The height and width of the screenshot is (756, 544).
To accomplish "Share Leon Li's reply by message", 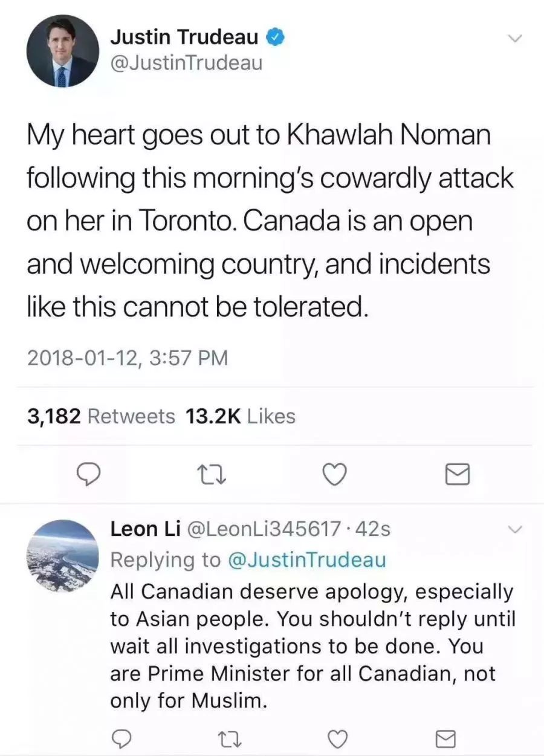I will [x=445, y=738].
